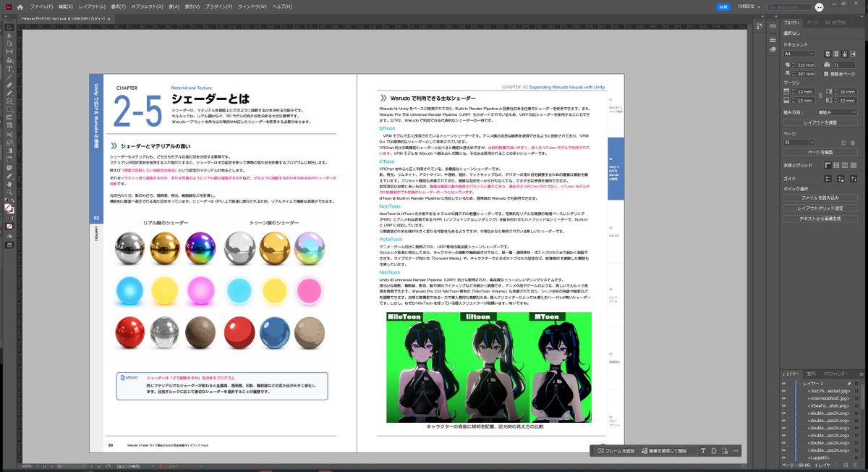Click the Home icon in the app bar

[20, 7]
